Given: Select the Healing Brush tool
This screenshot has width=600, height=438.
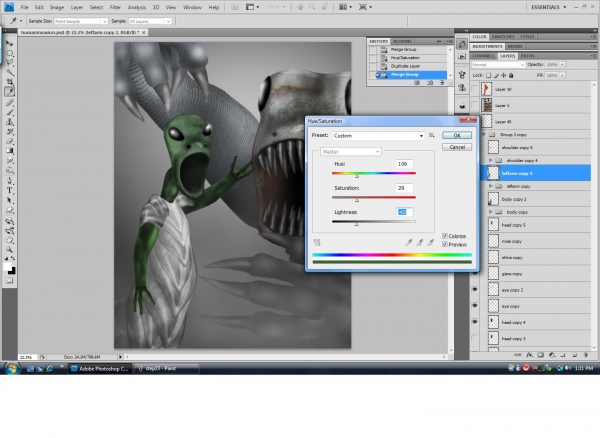Looking at the screenshot, I should [10, 103].
